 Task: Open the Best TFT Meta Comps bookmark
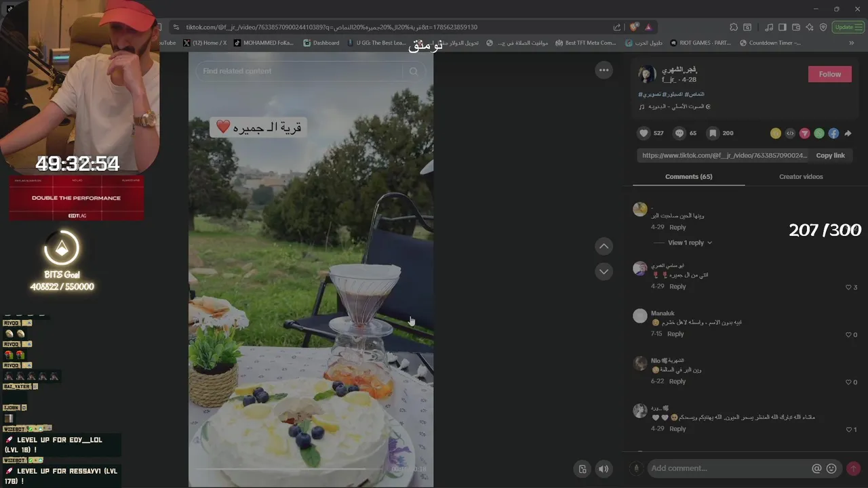[x=586, y=43]
